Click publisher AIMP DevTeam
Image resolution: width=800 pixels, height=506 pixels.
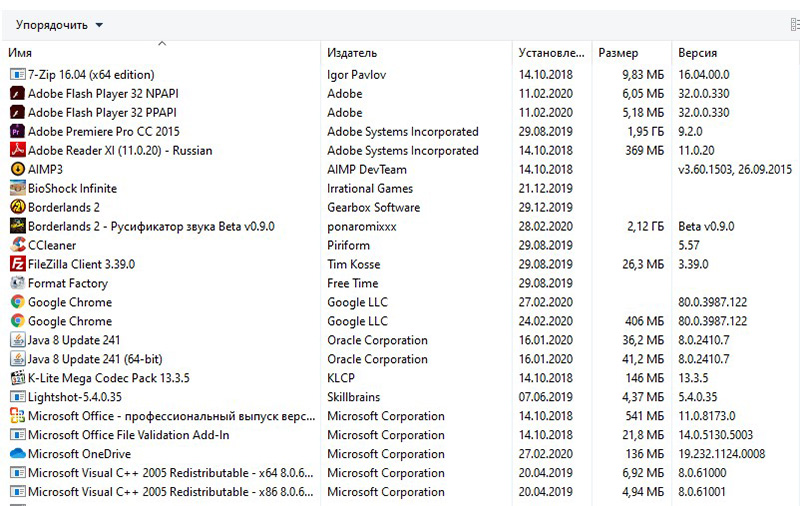click(x=367, y=169)
